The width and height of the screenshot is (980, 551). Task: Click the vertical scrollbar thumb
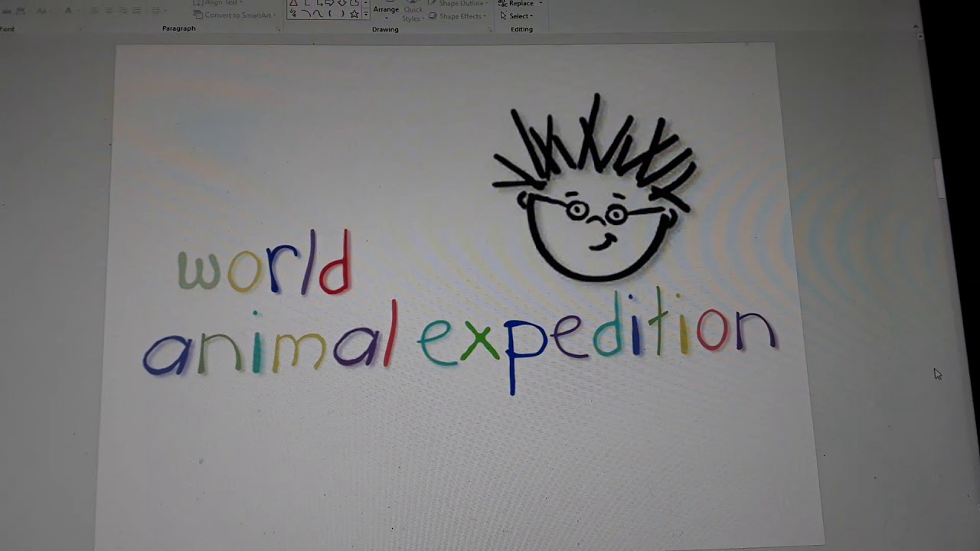click(x=940, y=178)
